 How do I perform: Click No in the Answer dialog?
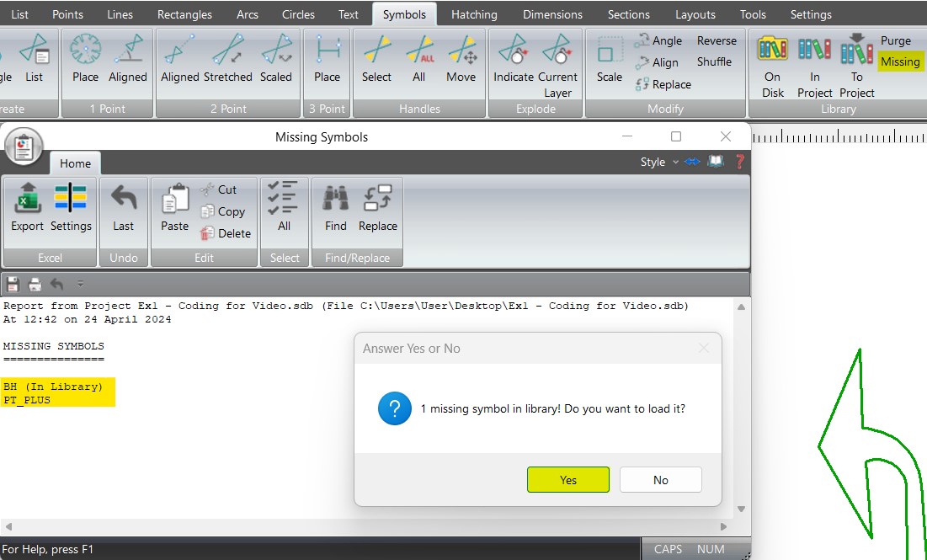[660, 479]
